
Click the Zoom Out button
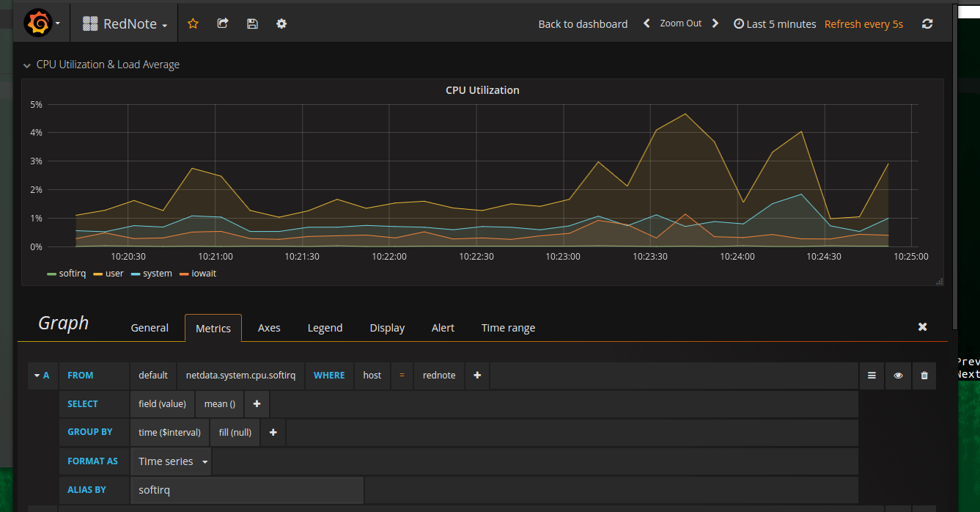coord(681,23)
